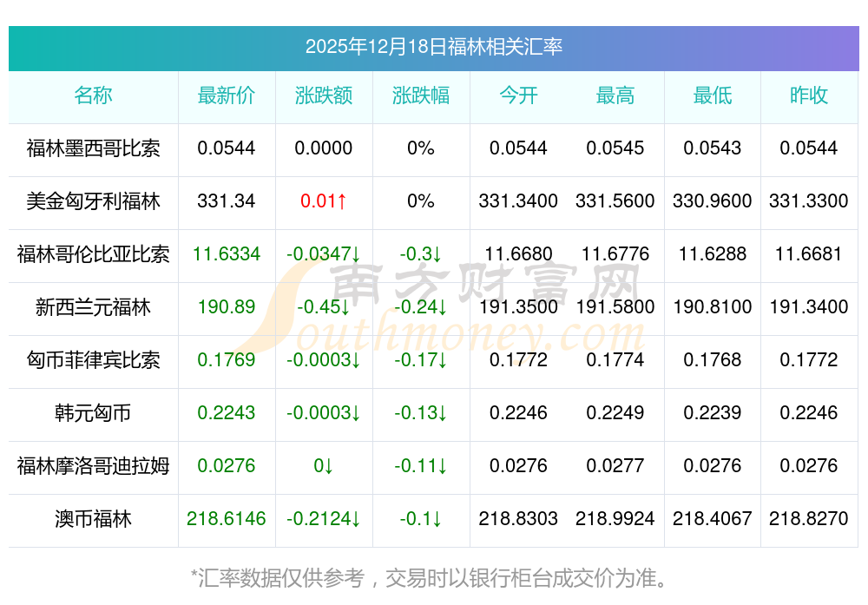This screenshot has height=605, width=868.
Task: Select the 名称 column header
Action: [93, 95]
